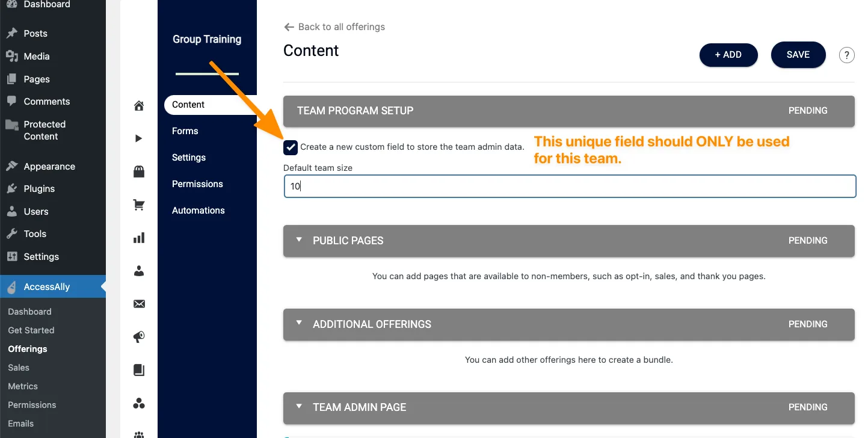This screenshot has height=438, width=868.
Task: Collapse the Team Admin Page section
Action: click(299, 407)
